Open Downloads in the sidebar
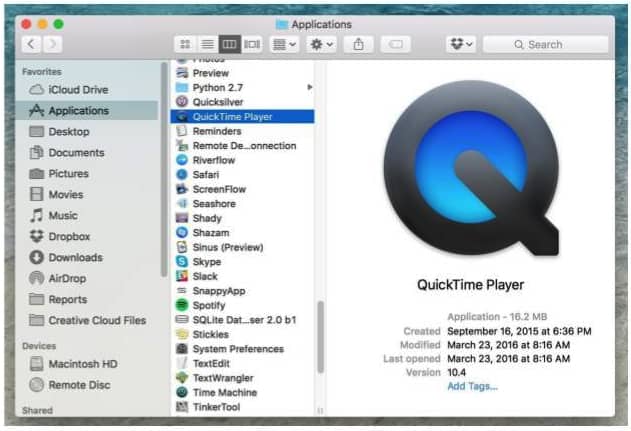 (75, 257)
